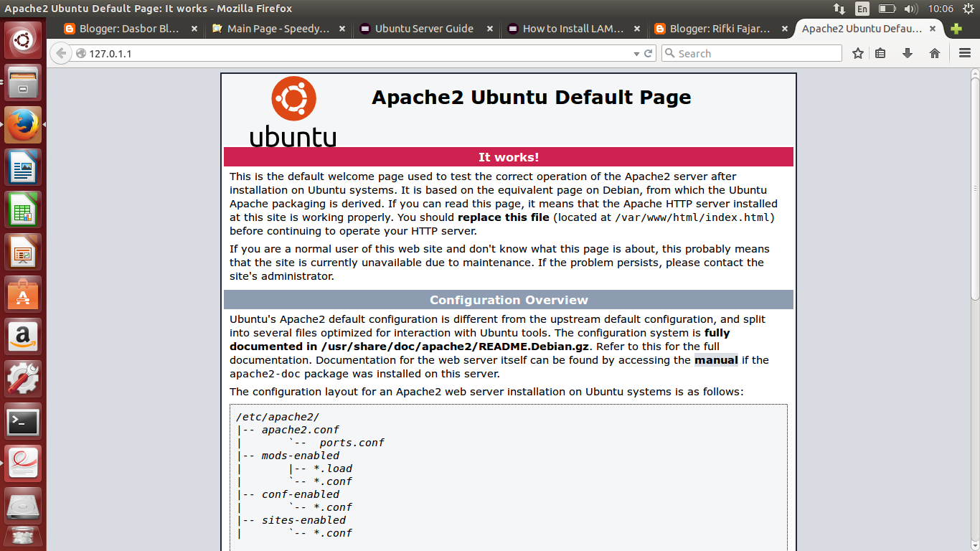Show URL history dropdown in address bar
This screenshot has width=980, height=551.
pyautogui.click(x=636, y=54)
